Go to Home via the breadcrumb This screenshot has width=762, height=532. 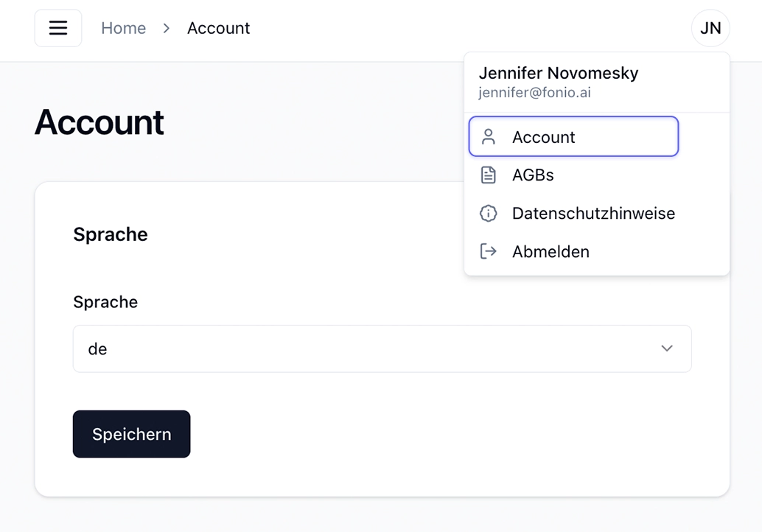pos(123,28)
